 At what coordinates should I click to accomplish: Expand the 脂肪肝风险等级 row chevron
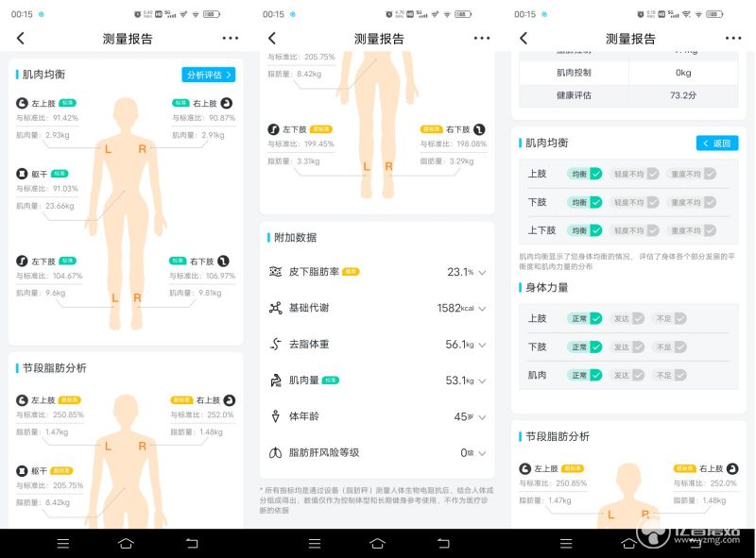pyautogui.click(x=482, y=453)
